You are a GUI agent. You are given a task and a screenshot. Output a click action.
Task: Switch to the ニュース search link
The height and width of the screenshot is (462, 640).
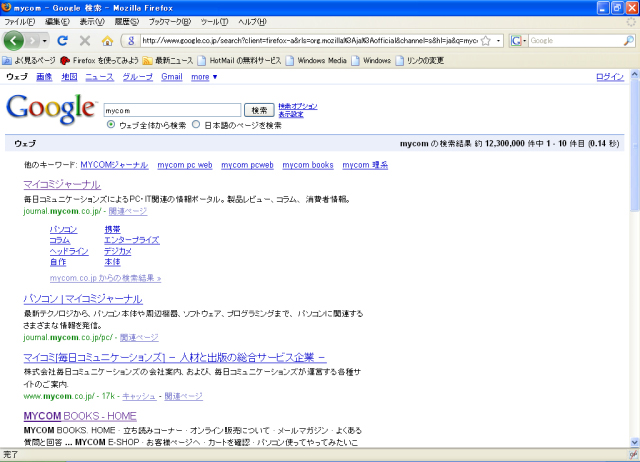click(x=100, y=77)
